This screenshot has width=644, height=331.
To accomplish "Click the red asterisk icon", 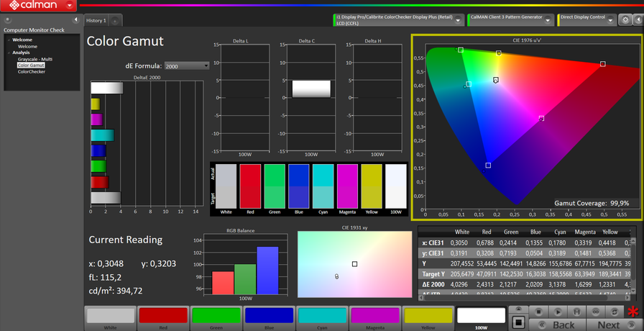I will [x=632, y=312].
